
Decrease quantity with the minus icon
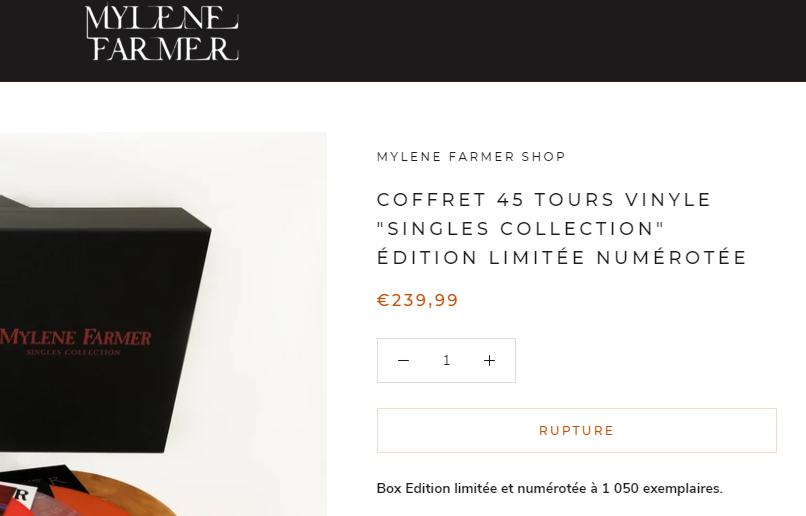tap(404, 361)
